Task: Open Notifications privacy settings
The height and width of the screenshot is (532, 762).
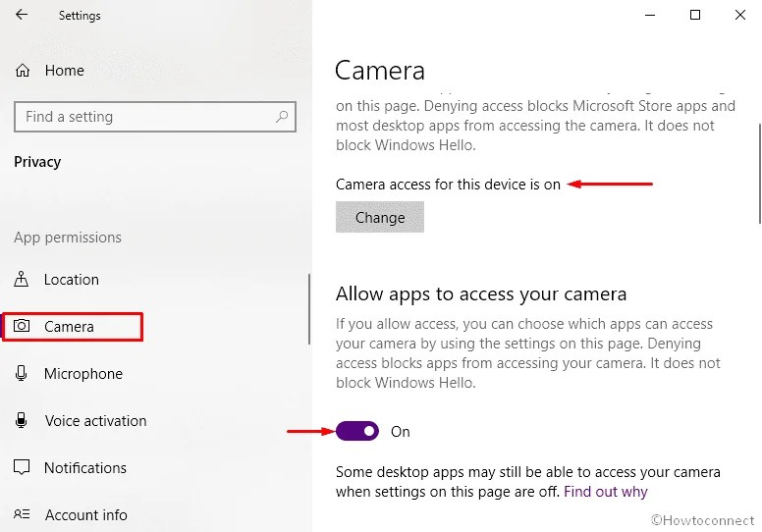Action: click(x=85, y=468)
